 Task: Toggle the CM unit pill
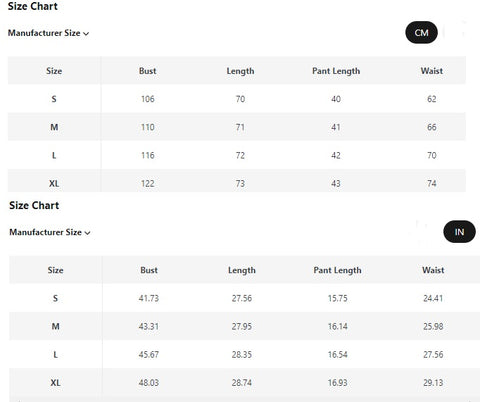coord(421,33)
